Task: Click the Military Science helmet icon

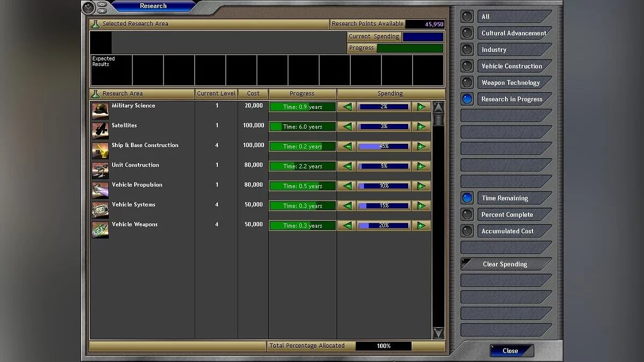Action: point(100,110)
